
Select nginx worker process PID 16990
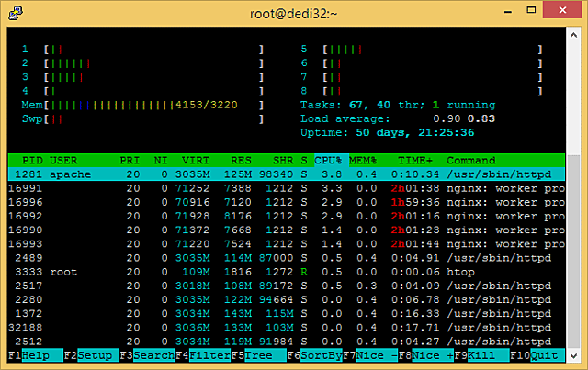click(287, 230)
